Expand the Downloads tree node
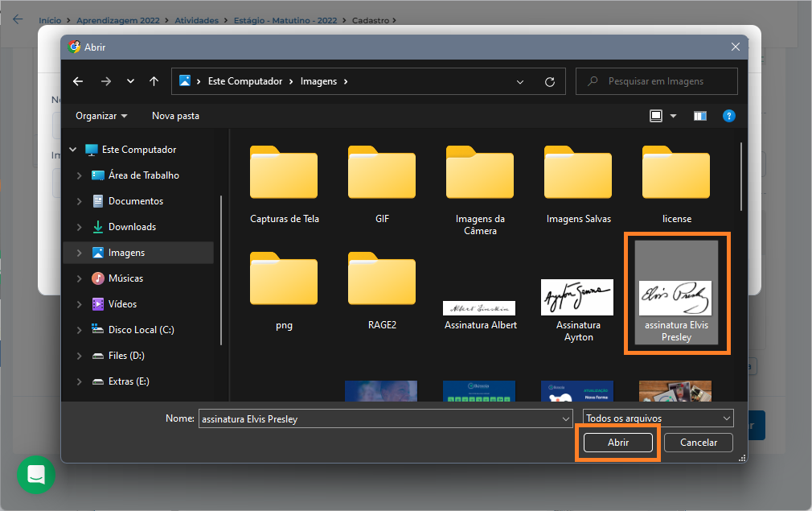The height and width of the screenshot is (511, 812). [80, 227]
